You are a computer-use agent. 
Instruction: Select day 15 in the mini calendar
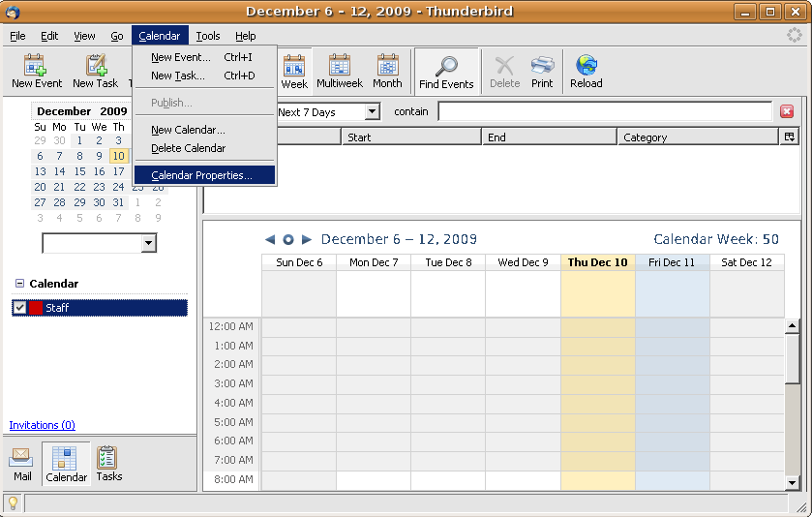(x=79, y=171)
